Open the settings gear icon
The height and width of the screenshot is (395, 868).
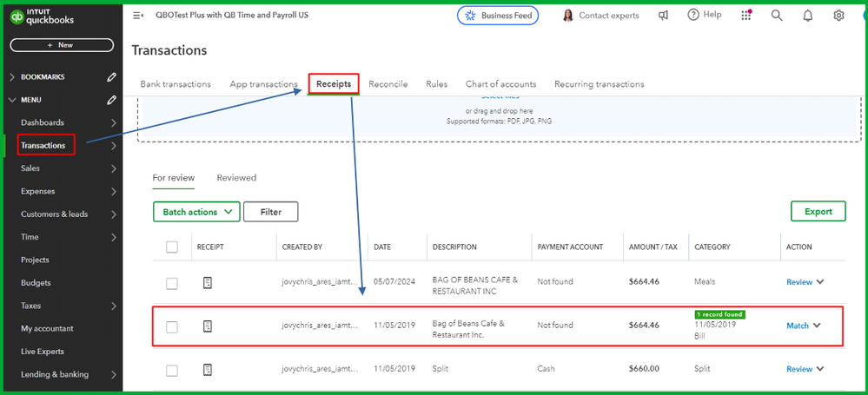(x=838, y=16)
